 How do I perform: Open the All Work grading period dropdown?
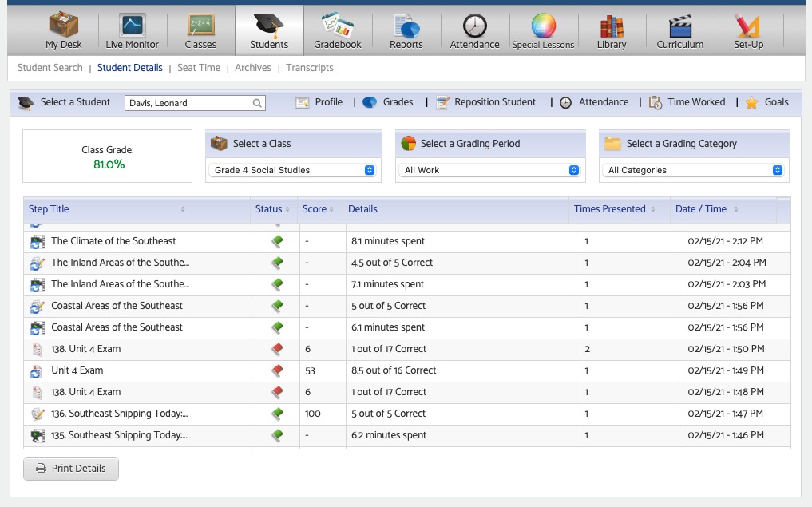pos(490,170)
